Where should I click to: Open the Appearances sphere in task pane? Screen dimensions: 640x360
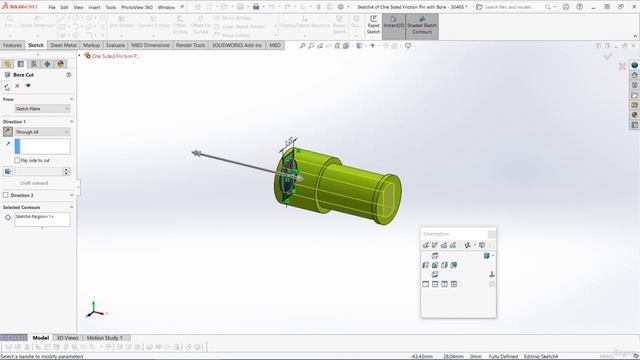634,115
